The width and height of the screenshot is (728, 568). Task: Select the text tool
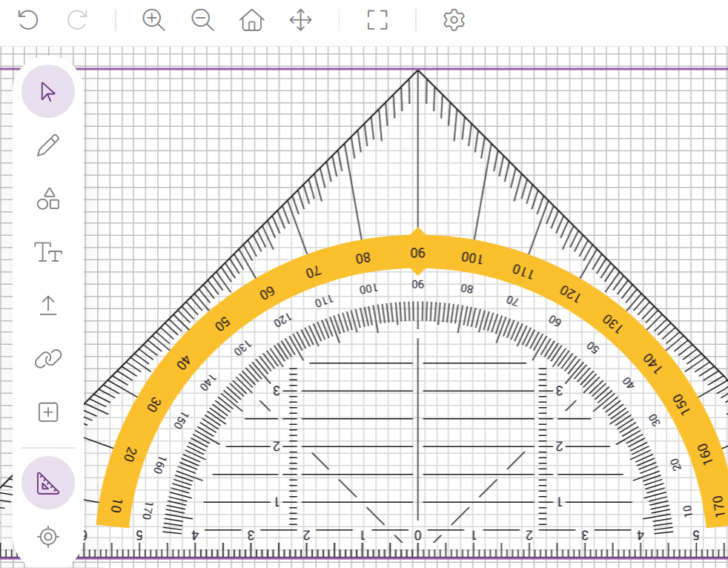coord(48,252)
